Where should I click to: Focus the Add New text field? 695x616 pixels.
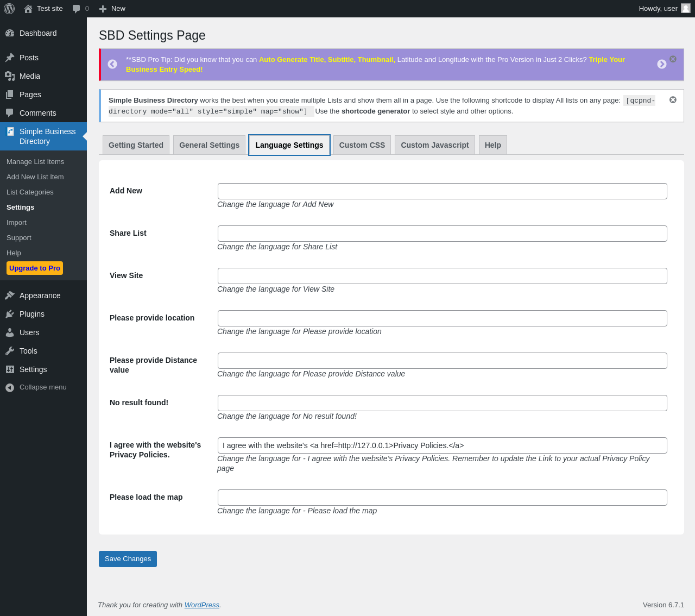tap(443, 191)
